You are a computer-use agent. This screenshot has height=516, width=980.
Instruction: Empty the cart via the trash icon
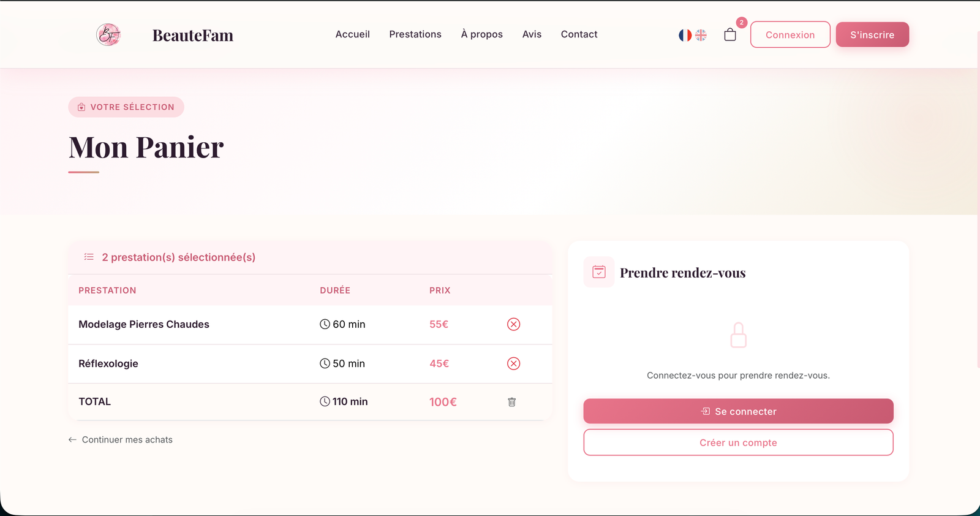point(512,402)
